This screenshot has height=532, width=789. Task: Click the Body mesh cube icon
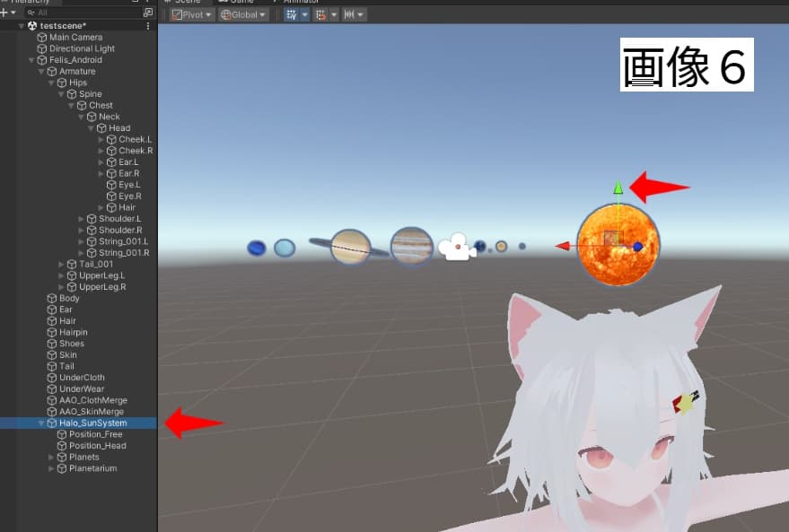click(x=52, y=298)
